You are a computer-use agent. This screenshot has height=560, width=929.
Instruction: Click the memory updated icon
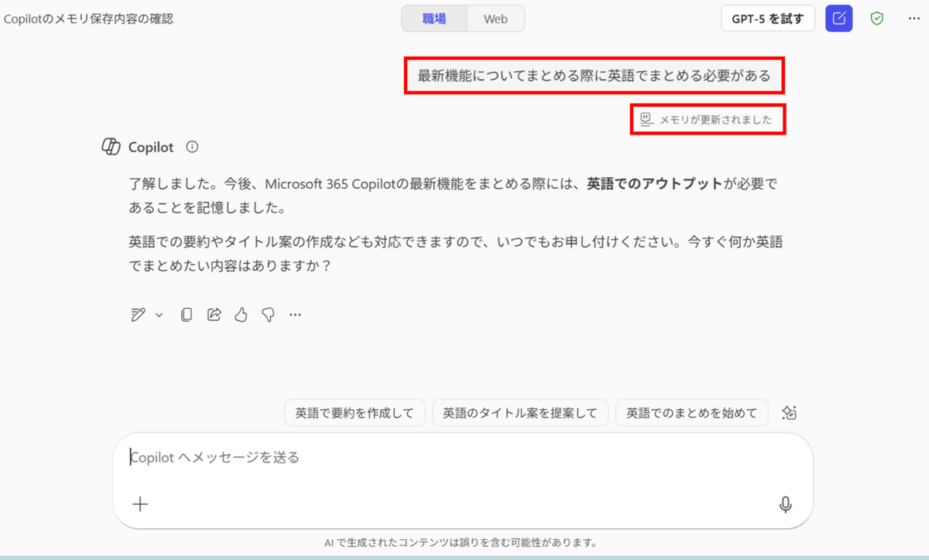point(646,119)
